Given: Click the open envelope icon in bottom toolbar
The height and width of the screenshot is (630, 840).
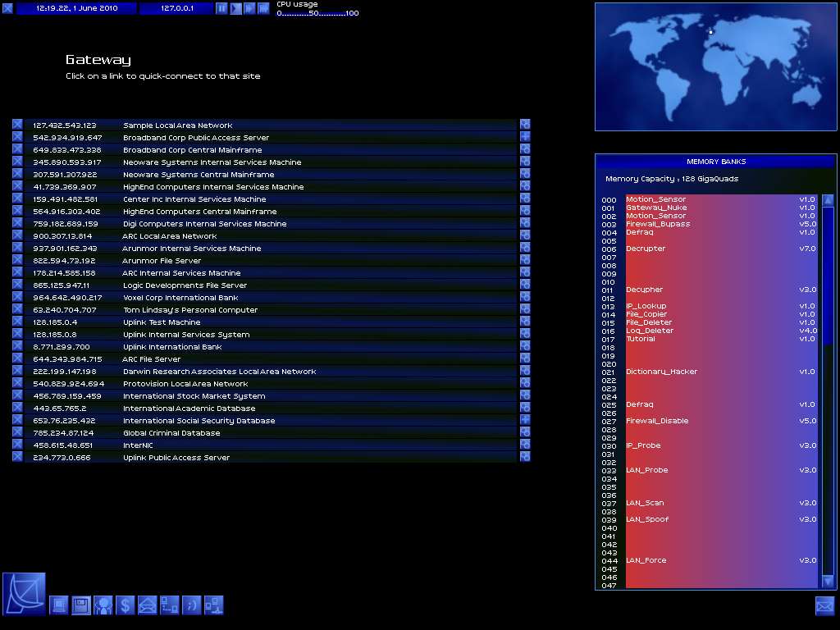Looking at the screenshot, I should point(147,605).
